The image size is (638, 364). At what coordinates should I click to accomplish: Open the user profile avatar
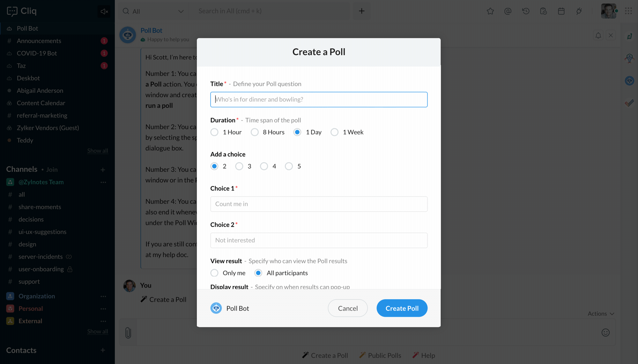click(x=608, y=11)
